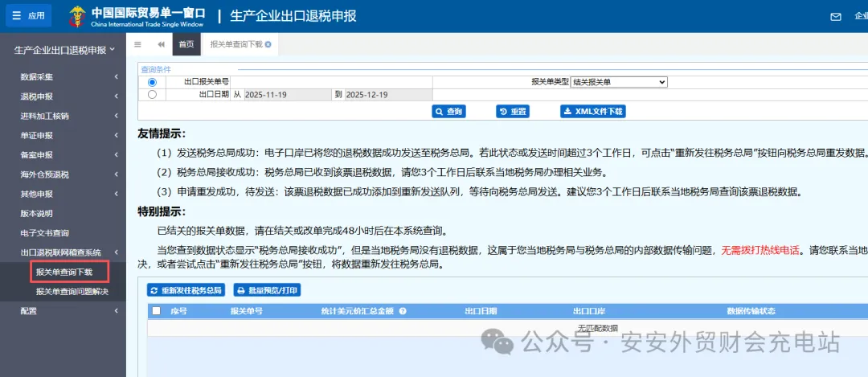Viewport: 868px width, 377px height.
Task: Click the red 无需拨打热线电话 text
Action: click(x=760, y=250)
